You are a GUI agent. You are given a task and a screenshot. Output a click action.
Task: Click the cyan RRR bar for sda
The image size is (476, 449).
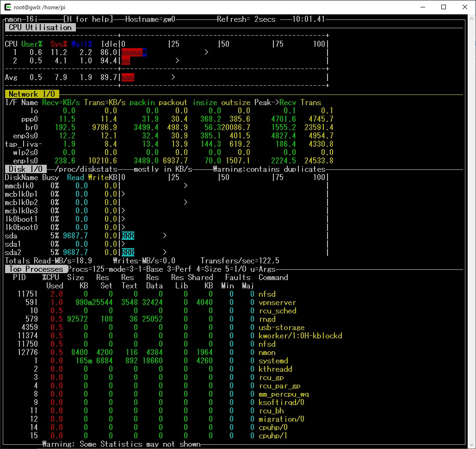point(128,236)
